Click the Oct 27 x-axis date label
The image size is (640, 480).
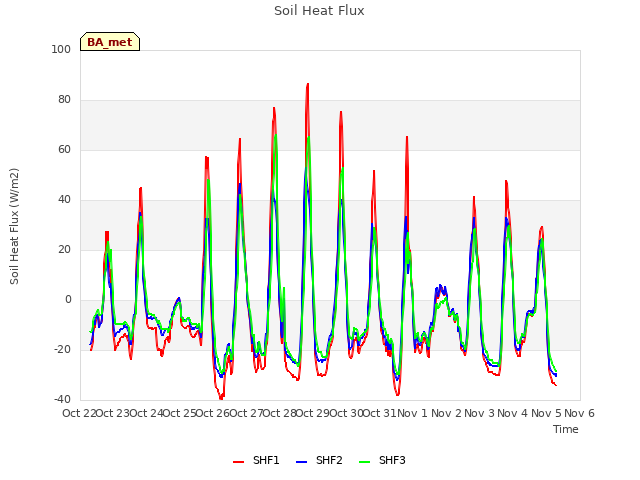pyautogui.click(x=246, y=413)
